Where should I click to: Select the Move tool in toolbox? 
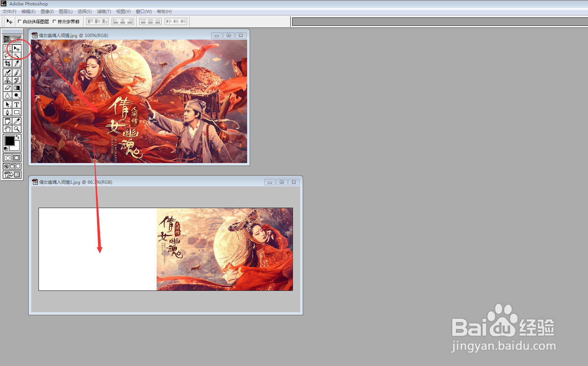(x=17, y=48)
